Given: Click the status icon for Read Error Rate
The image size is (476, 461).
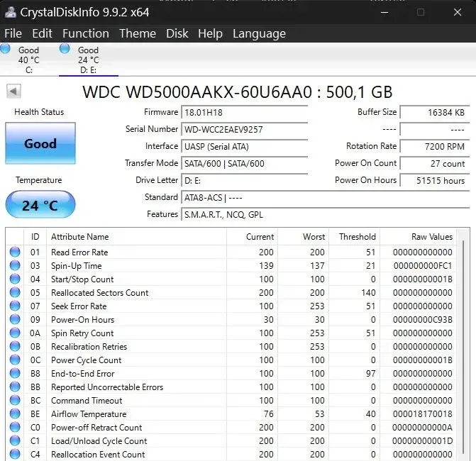Looking at the screenshot, I should 15,252.
